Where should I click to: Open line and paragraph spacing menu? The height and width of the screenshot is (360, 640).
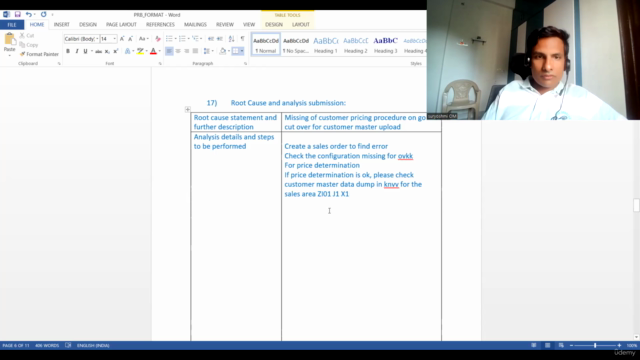(208, 51)
